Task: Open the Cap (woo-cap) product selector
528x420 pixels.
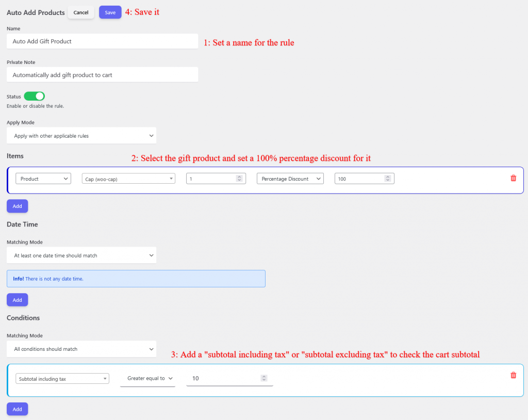Action: pyautogui.click(x=128, y=178)
